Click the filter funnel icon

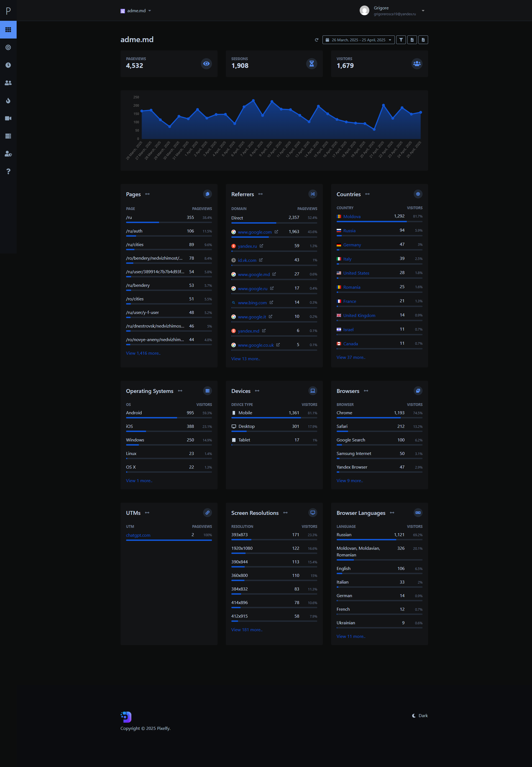coord(401,40)
